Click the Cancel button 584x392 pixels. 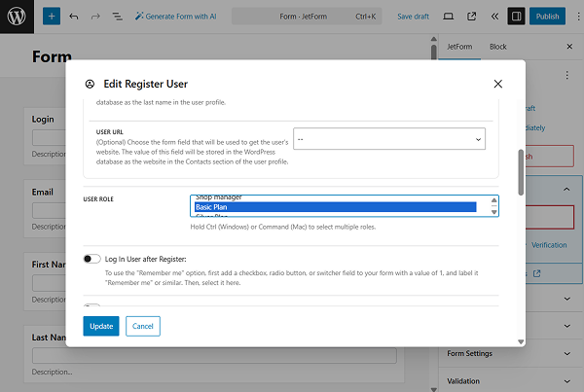click(x=143, y=326)
